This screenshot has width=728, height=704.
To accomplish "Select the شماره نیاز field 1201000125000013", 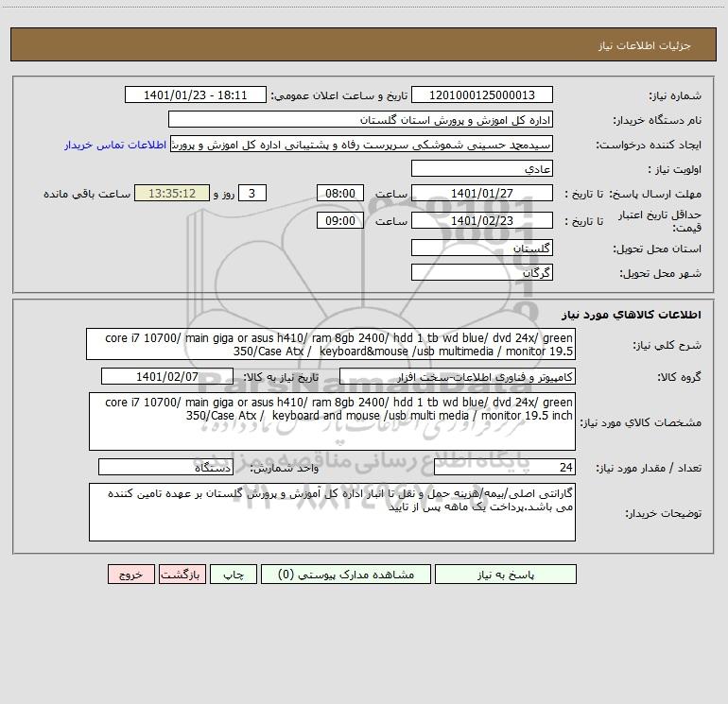I will (x=482, y=94).
